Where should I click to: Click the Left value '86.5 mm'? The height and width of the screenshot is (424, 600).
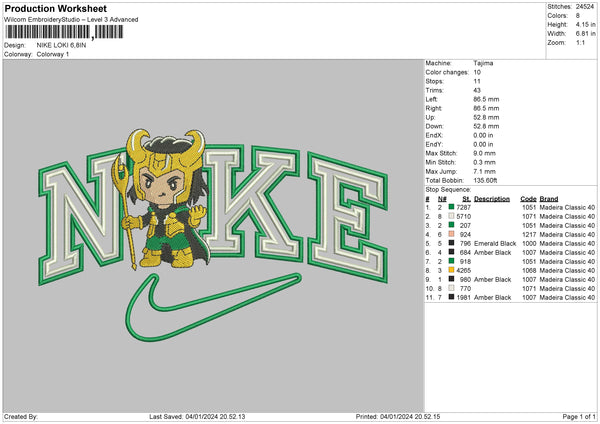[486, 99]
